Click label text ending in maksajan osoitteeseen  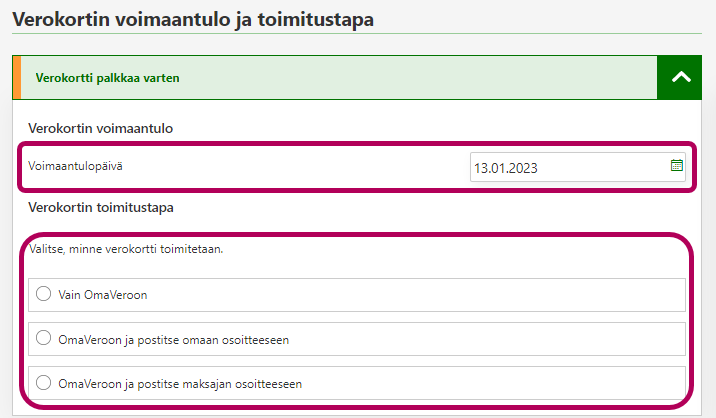click(x=180, y=383)
